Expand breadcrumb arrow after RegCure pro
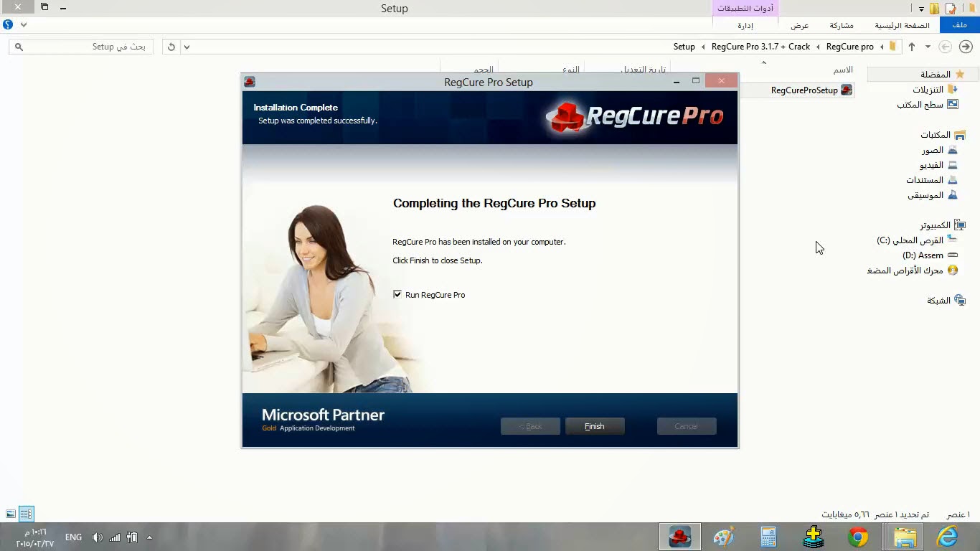The height and width of the screenshot is (551, 980). pos(819,47)
